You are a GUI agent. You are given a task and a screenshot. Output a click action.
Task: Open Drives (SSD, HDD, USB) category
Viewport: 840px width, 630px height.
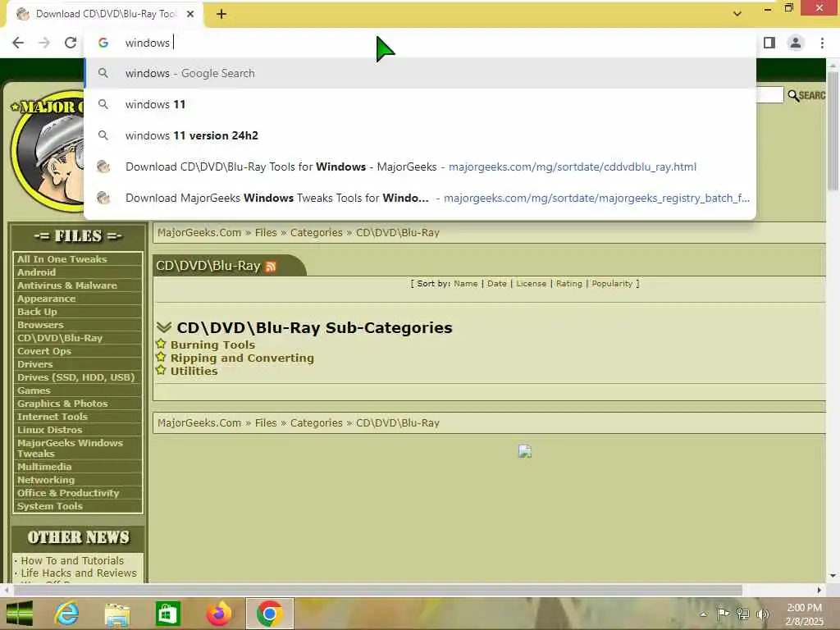coord(75,377)
